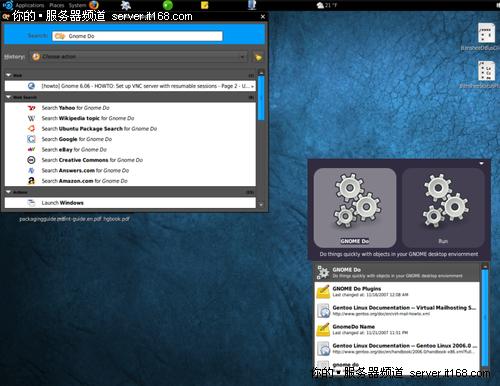Click the weather applet showing 21 °F

click(327, 5)
